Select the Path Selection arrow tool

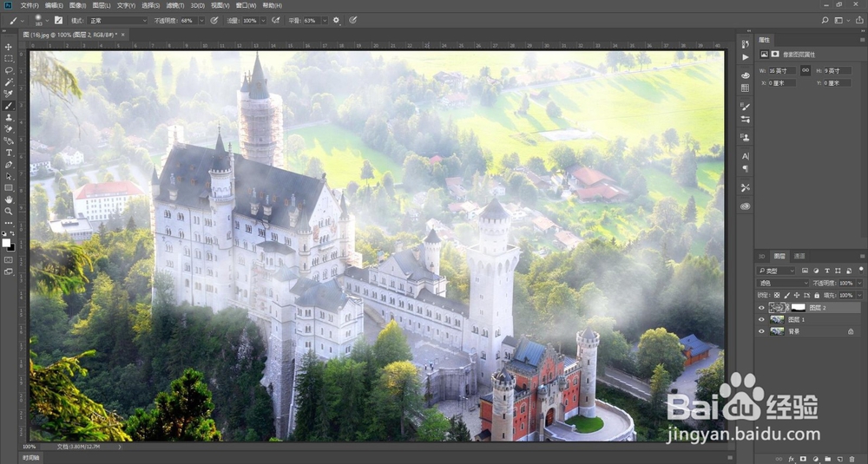click(x=9, y=176)
